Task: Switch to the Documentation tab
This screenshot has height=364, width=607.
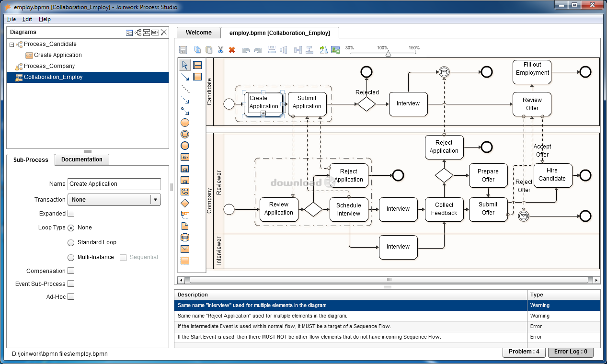Action: (x=82, y=159)
